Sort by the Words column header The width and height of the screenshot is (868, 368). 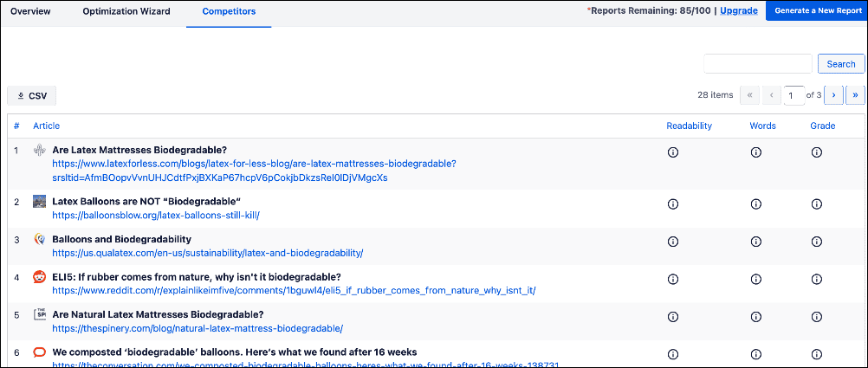click(x=763, y=126)
